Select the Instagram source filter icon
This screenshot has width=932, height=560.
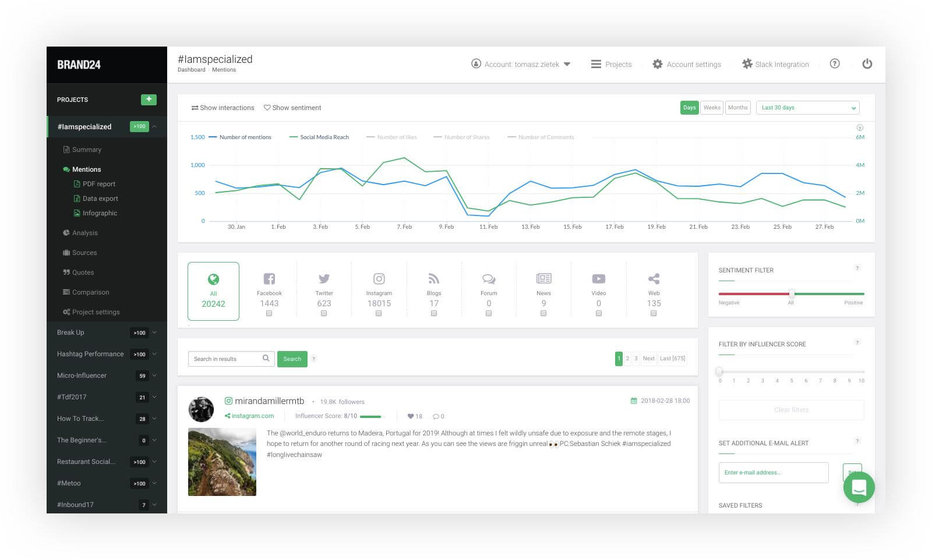[379, 278]
